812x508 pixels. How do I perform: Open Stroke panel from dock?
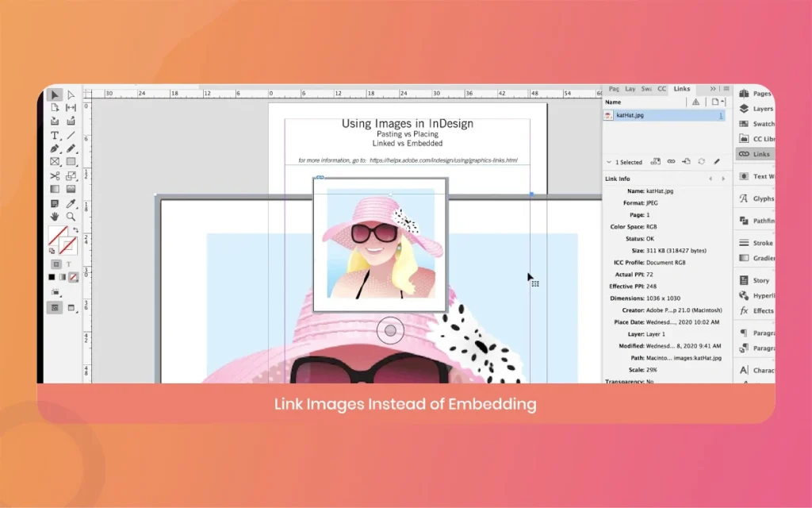tap(756, 243)
